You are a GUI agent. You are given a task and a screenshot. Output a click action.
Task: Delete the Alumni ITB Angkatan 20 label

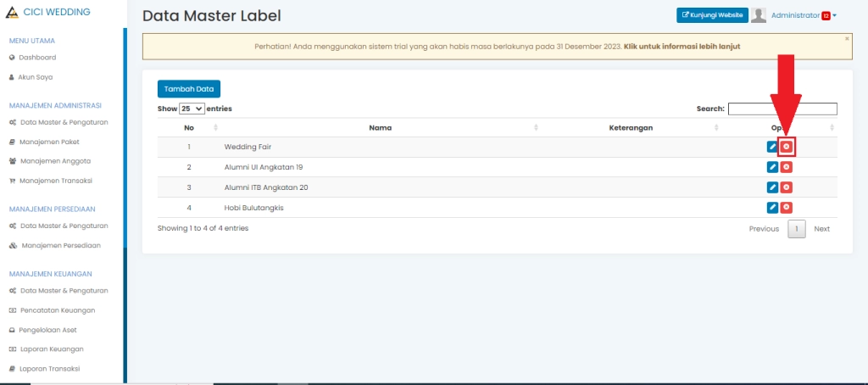point(787,187)
